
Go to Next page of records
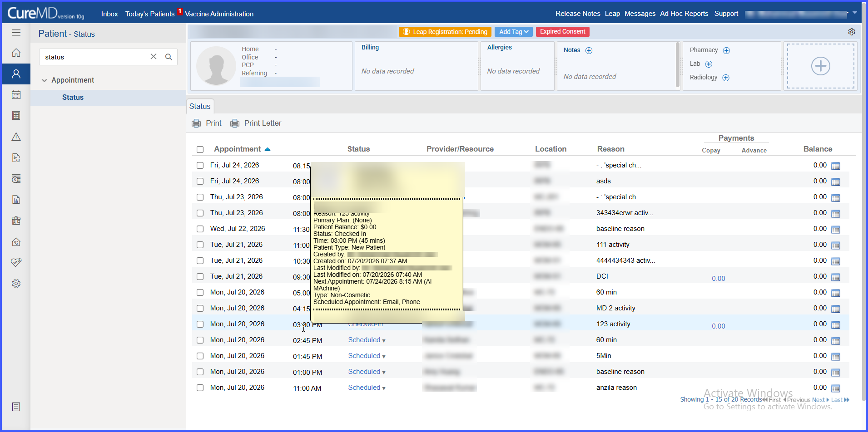[820, 400]
